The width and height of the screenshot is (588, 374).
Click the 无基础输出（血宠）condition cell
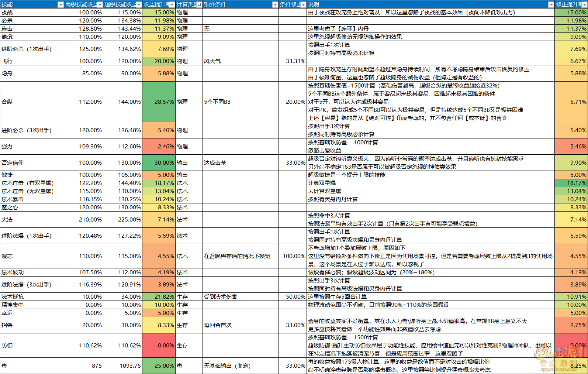241,366
